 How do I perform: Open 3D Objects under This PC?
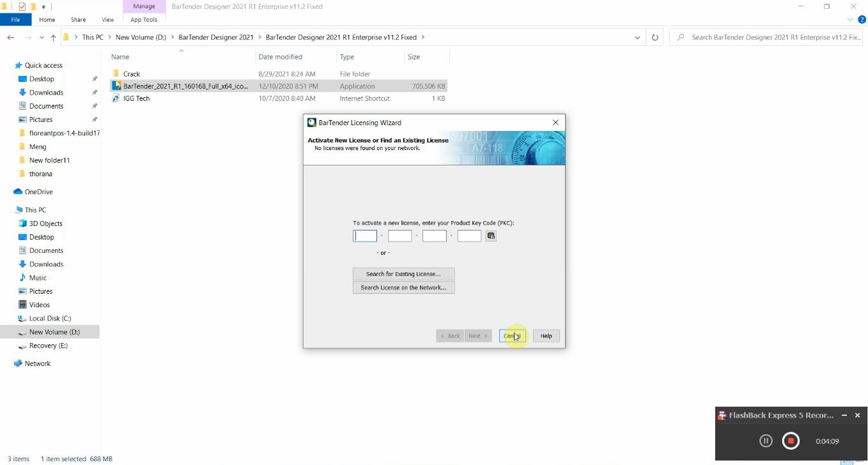(x=45, y=224)
